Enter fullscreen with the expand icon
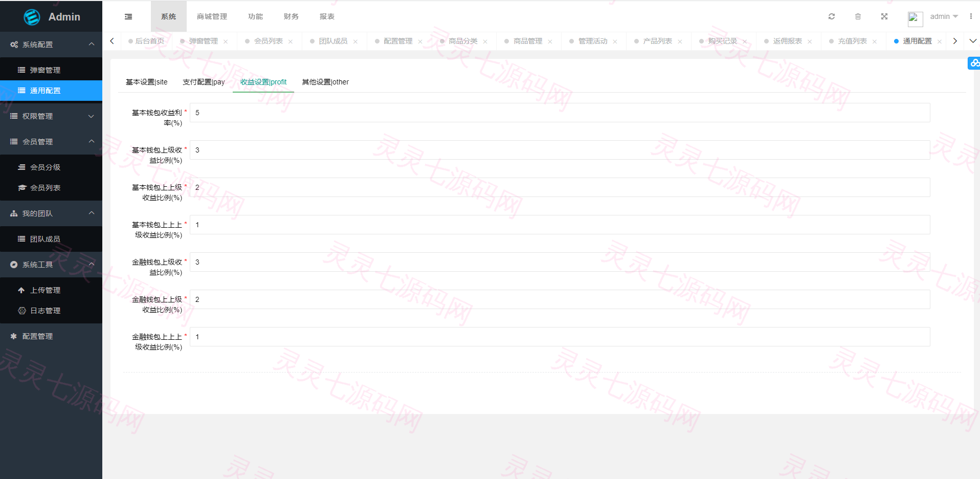980x479 pixels. (884, 16)
